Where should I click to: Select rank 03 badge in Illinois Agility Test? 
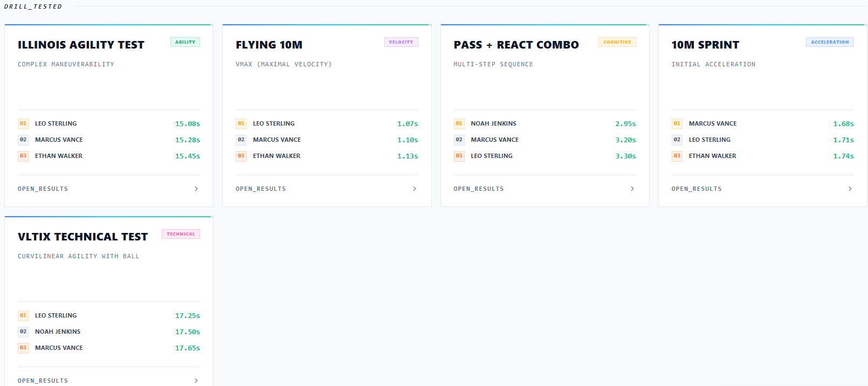click(x=23, y=156)
